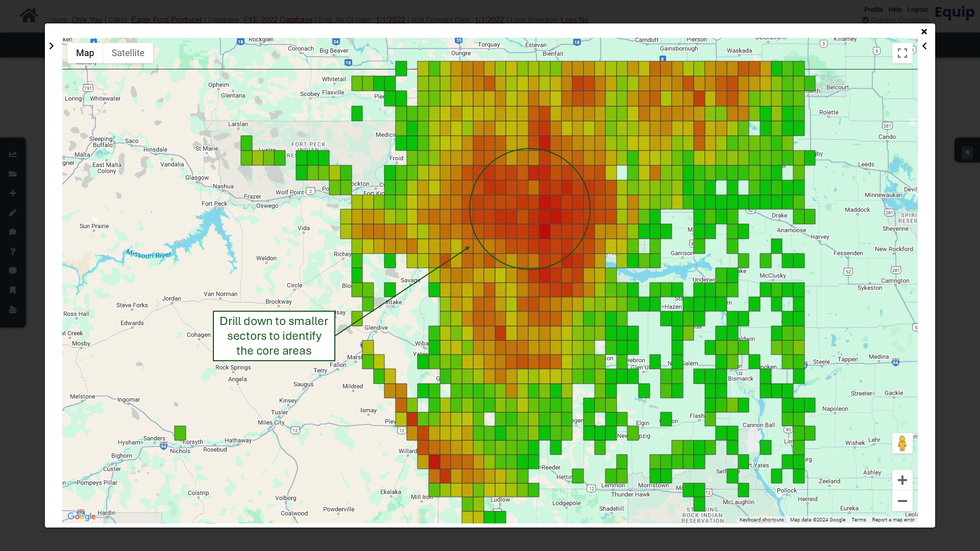Viewport: 980px width, 551px height.
Task: Click the plus icon in left sidebar
Action: point(13,193)
